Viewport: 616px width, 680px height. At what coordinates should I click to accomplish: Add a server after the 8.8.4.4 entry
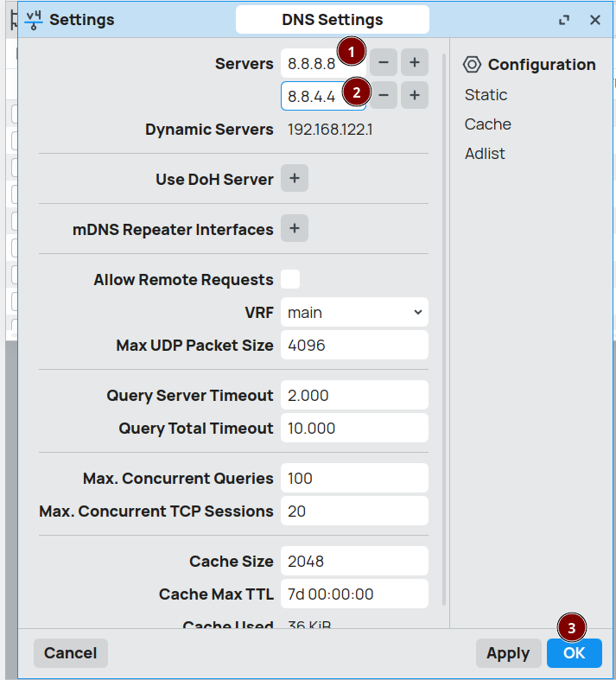point(414,95)
